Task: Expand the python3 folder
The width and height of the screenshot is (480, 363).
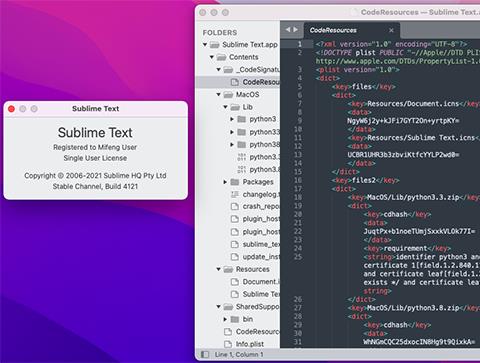Action: click(232, 119)
